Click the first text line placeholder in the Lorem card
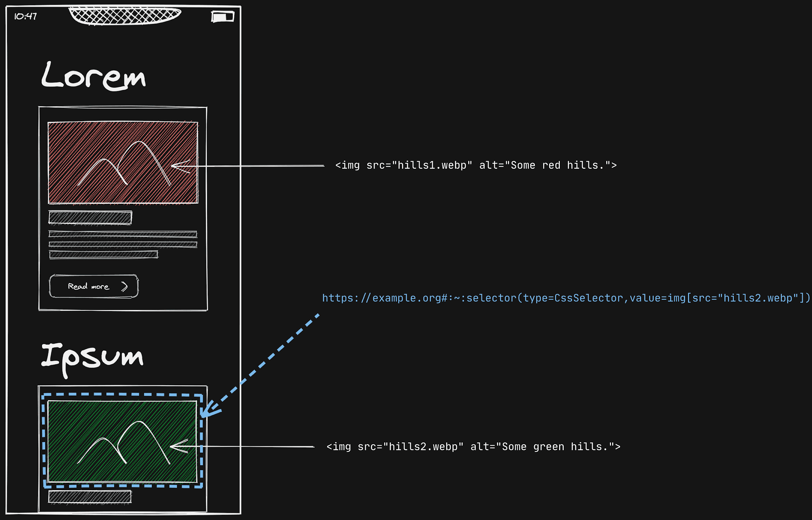The width and height of the screenshot is (812, 520). (x=123, y=234)
